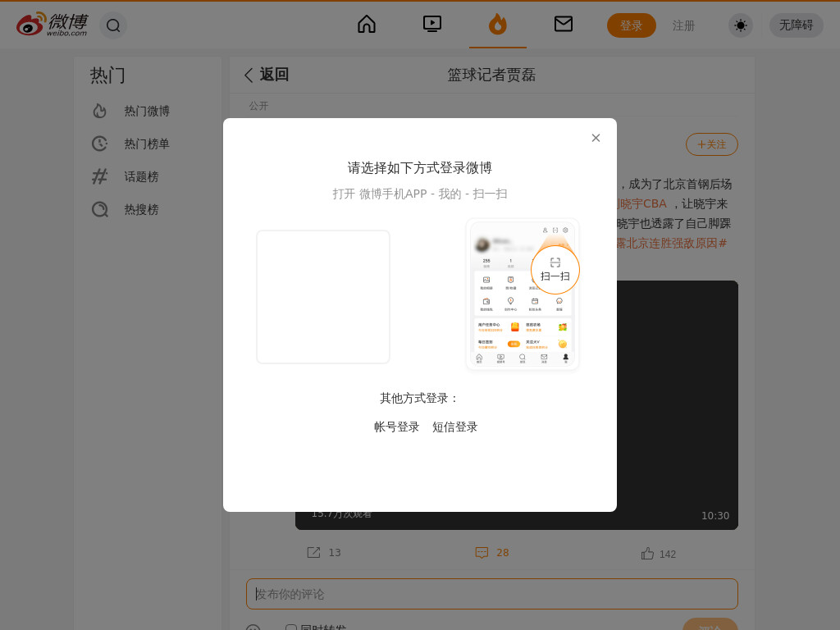840x630 pixels.
Task: Click the 注册 link
Action: pos(683,25)
